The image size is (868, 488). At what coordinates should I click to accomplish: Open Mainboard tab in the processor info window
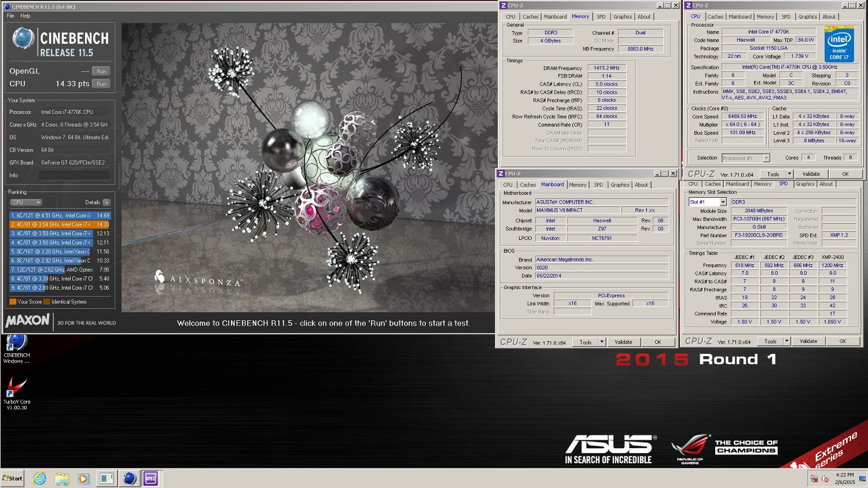[x=740, y=17]
